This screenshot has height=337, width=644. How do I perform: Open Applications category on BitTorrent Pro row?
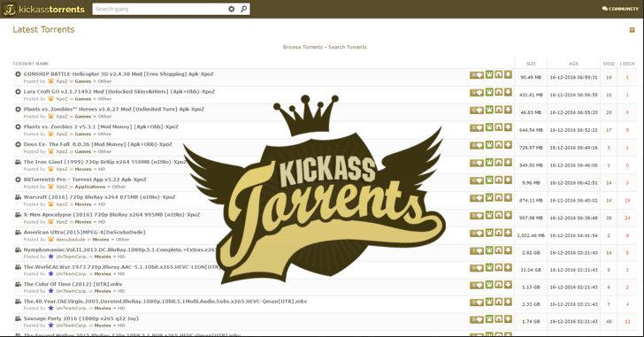tap(90, 187)
